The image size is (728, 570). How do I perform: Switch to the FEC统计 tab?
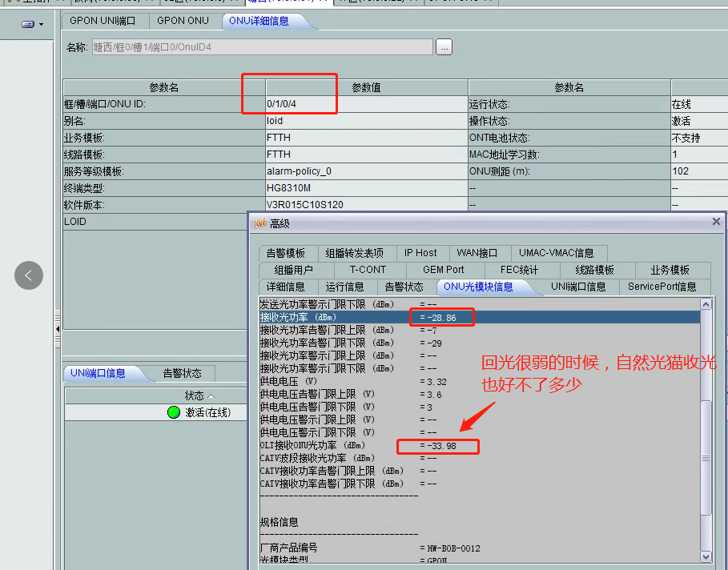[x=519, y=270]
